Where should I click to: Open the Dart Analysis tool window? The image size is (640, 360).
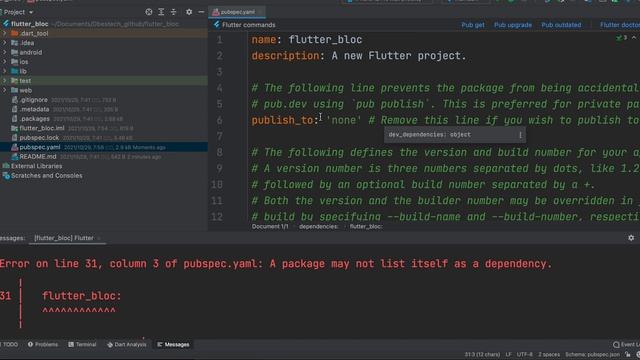coord(126,344)
